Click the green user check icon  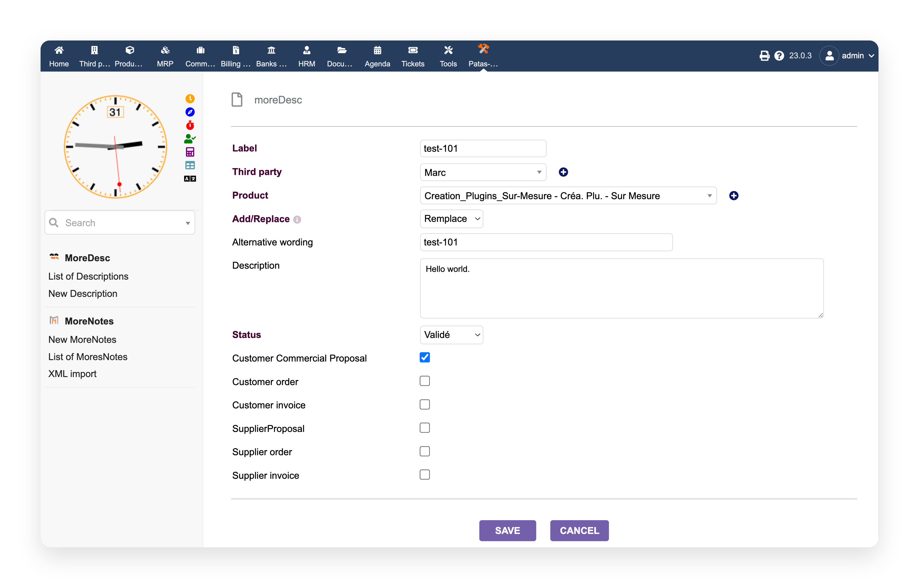coord(190,139)
